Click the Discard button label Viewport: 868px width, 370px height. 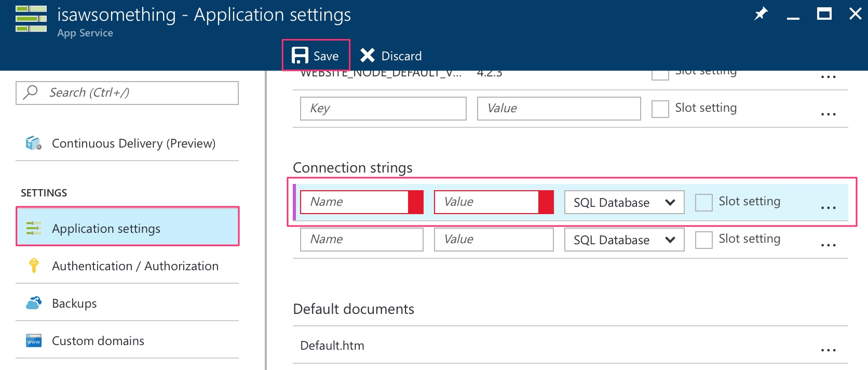point(401,56)
